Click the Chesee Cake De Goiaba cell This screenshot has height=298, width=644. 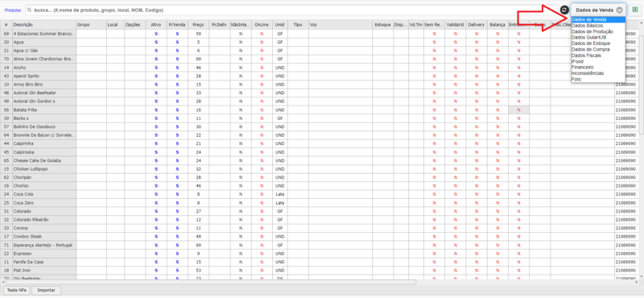(44, 160)
